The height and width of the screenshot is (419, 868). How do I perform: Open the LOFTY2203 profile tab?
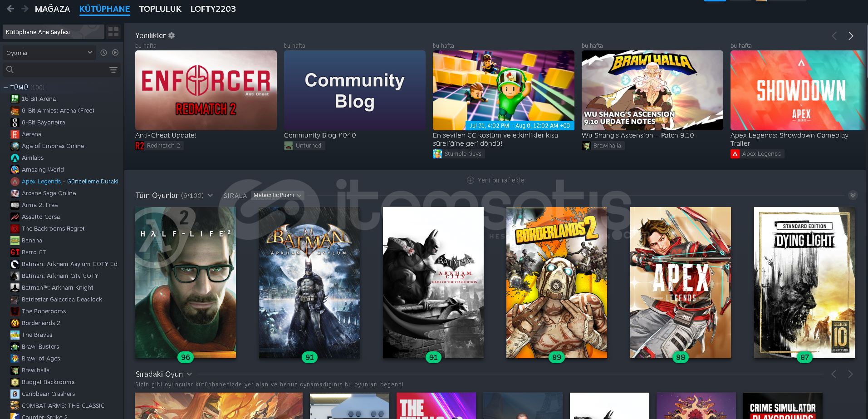pos(213,9)
